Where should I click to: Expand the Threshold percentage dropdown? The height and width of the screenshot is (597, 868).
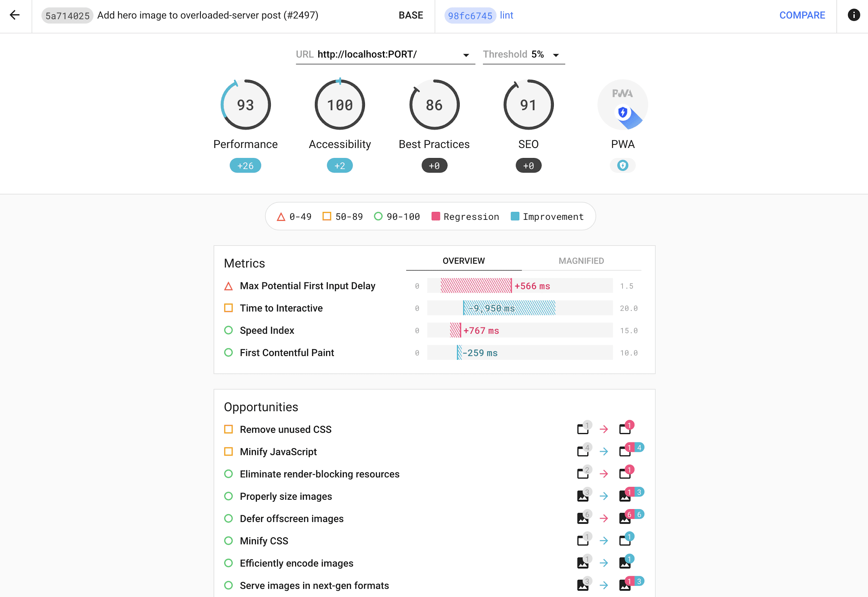[556, 55]
